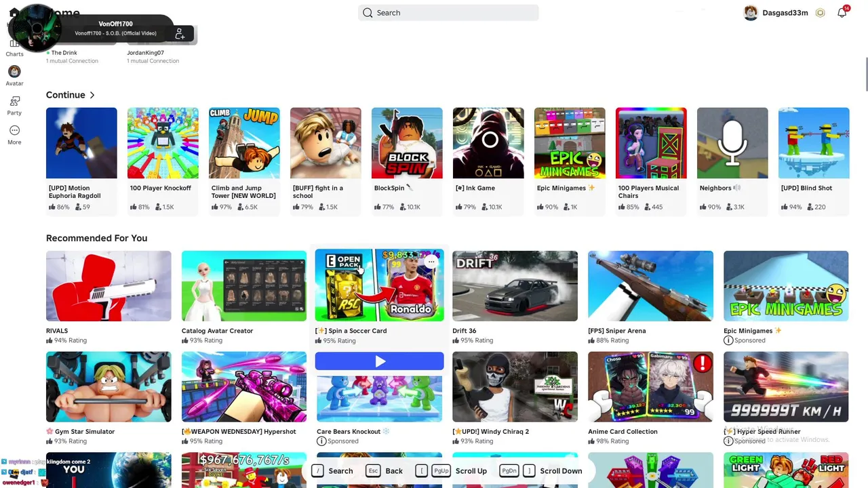
Task: Open Drift 36 game thumbnail
Action: (x=515, y=286)
